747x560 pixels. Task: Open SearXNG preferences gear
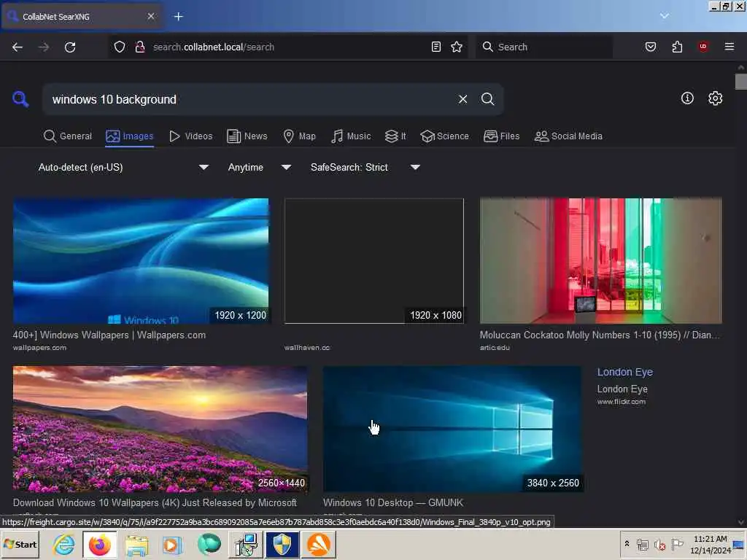(x=715, y=98)
